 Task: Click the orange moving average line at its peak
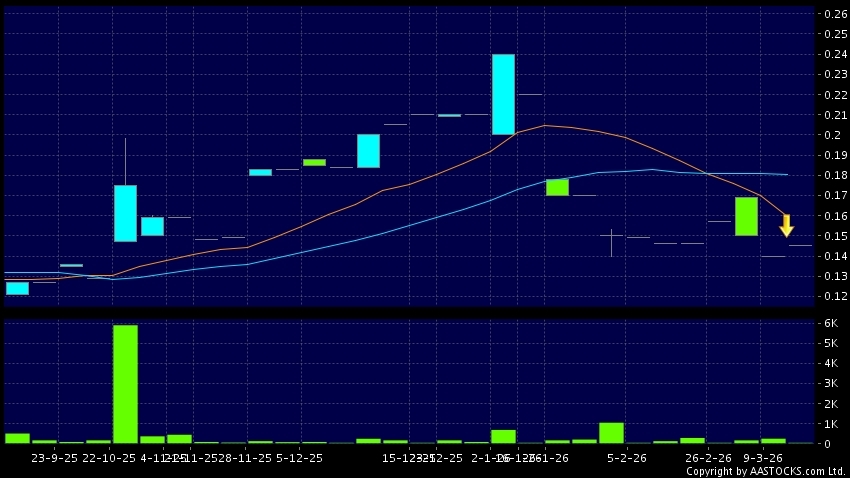[544, 125]
